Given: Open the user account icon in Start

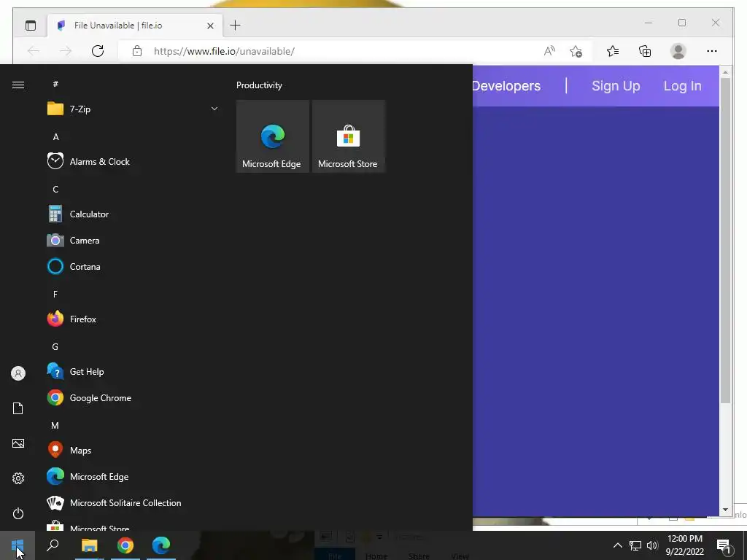Looking at the screenshot, I should pyautogui.click(x=18, y=373).
